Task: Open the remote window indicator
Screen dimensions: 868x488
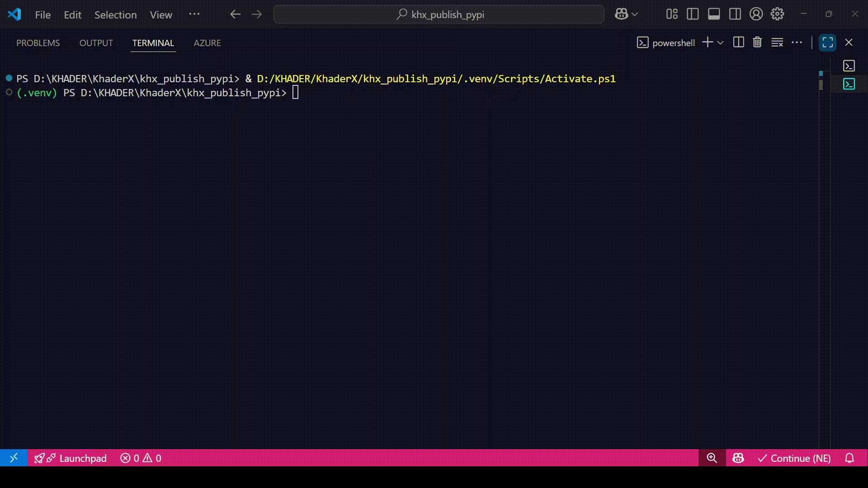Action: point(14,458)
